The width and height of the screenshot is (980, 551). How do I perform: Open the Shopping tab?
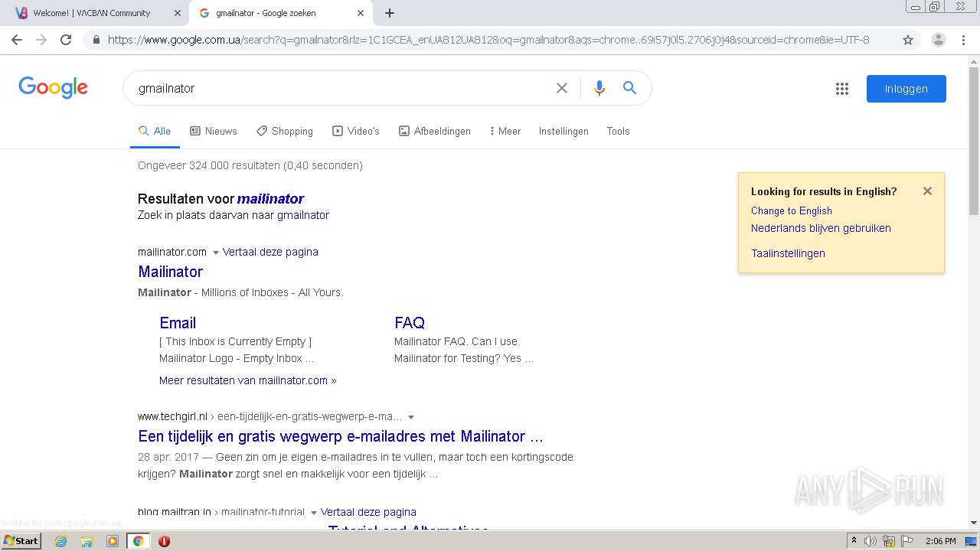tap(285, 131)
